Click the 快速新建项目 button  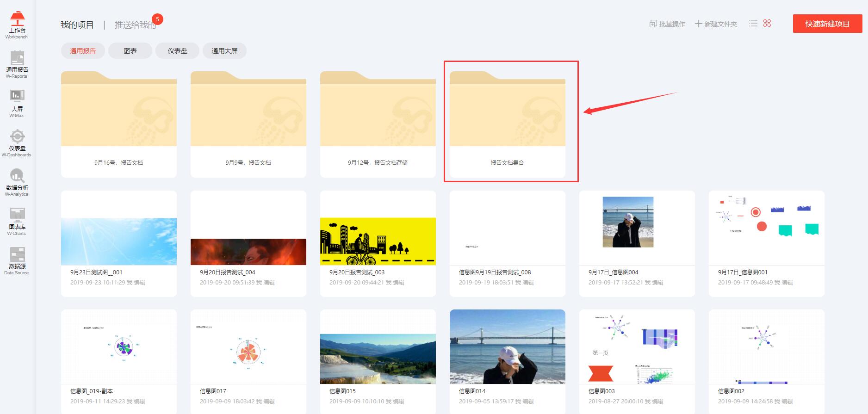(827, 24)
